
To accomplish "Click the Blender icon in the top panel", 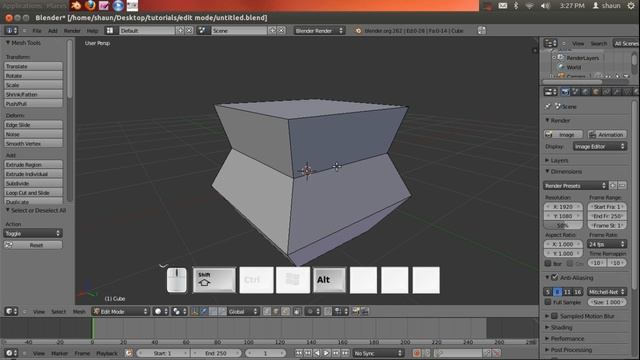I will pyautogui.click(x=76, y=5).
